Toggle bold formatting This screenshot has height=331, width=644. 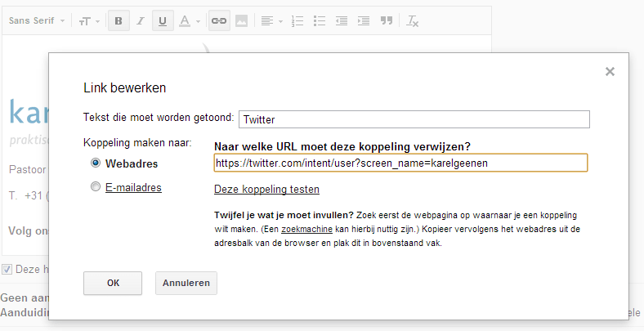119,21
